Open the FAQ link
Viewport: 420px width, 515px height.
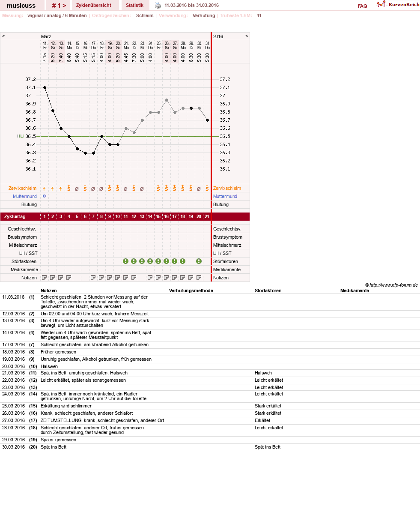click(x=363, y=6)
